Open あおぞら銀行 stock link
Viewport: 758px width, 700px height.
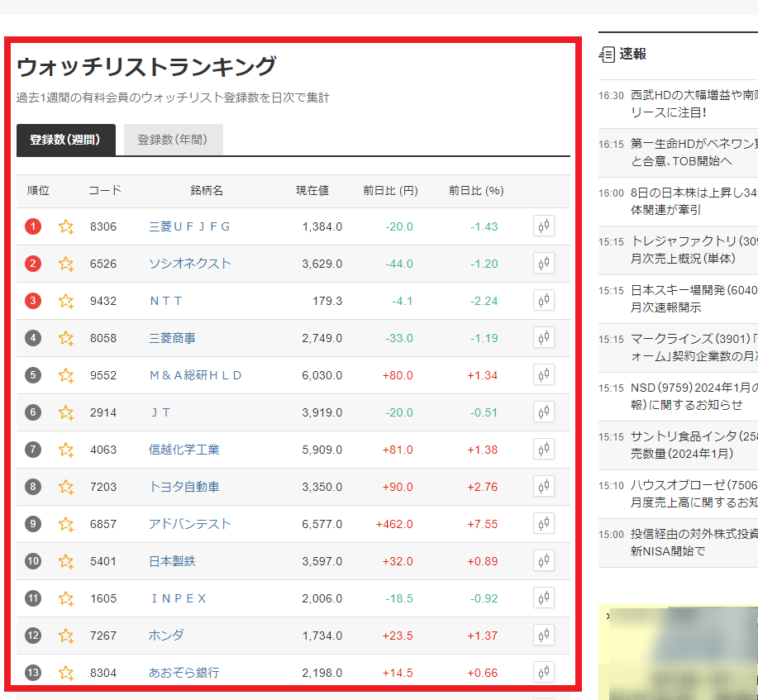click(184, 673)
